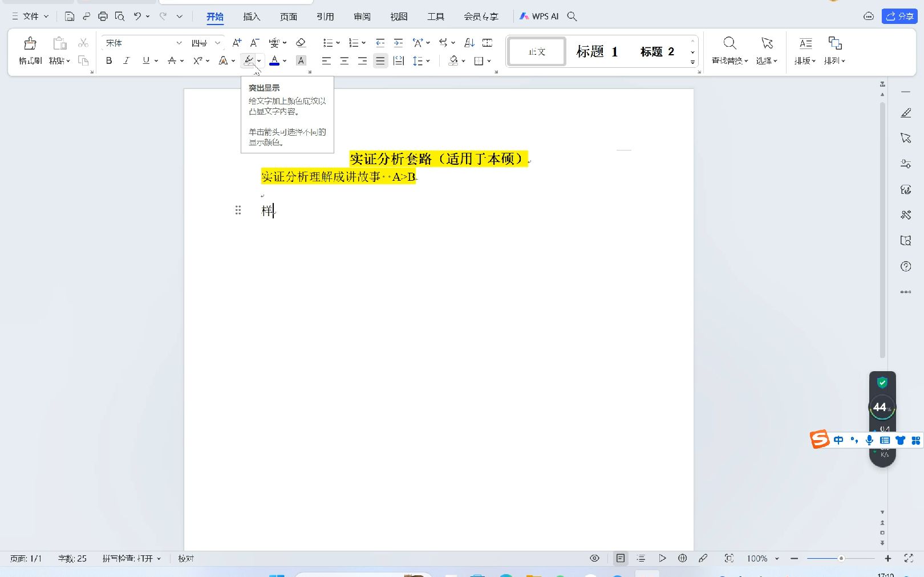
Task: Apply the 正文 style
Action: 537,51
